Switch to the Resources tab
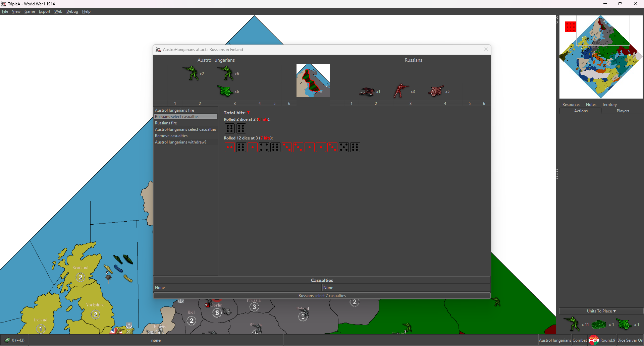Viewport: 644px width, 346px height. (x=571, y=105)
